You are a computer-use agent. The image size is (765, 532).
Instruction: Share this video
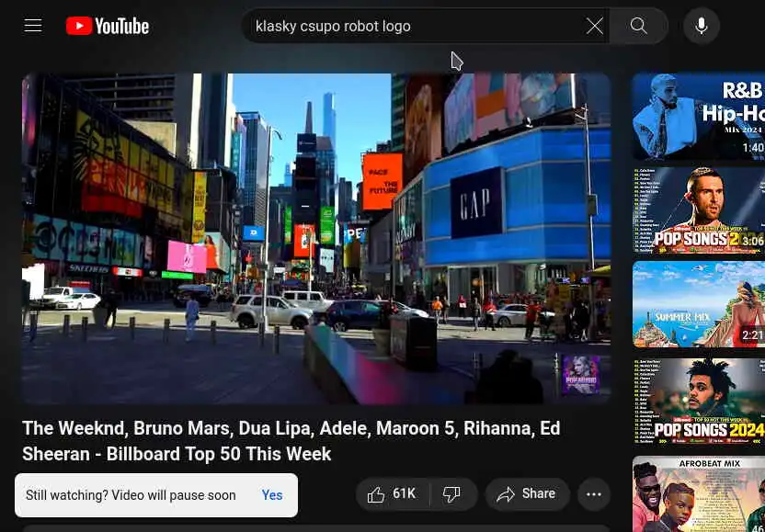tap(527, 494)
